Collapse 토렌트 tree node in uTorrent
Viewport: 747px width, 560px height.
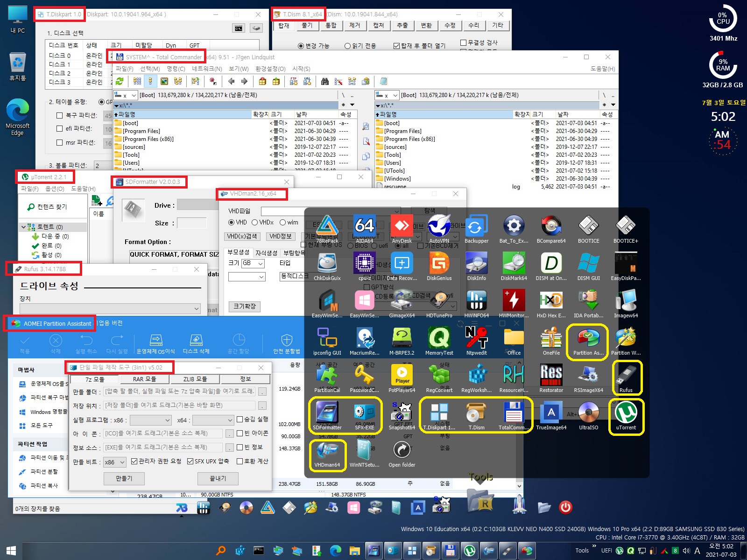click(23, 227)
